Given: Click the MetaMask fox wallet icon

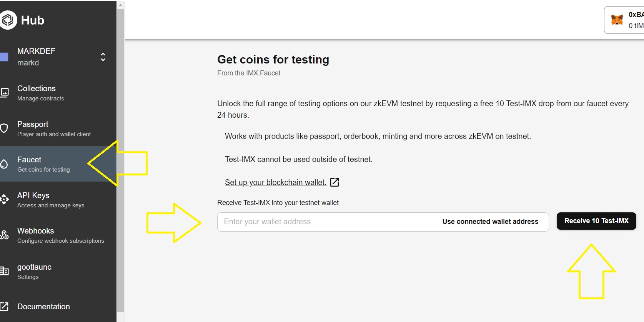Looking at the screenshot, I should (617, 20).
